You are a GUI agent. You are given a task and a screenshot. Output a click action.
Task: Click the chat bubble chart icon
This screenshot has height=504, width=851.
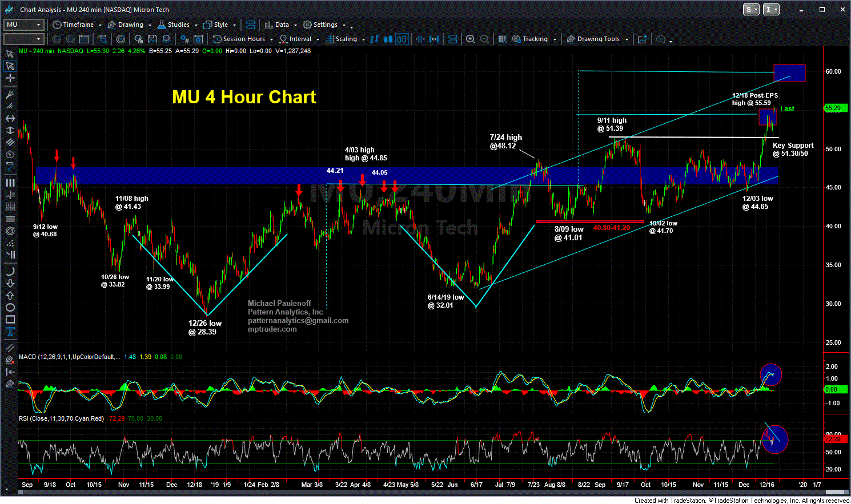point(661,39)
